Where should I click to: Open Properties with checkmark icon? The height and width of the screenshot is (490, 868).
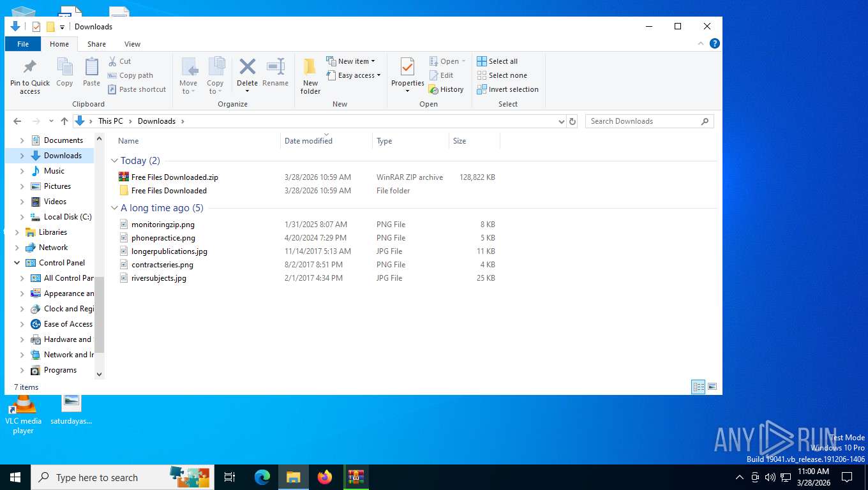pos(407,67)
